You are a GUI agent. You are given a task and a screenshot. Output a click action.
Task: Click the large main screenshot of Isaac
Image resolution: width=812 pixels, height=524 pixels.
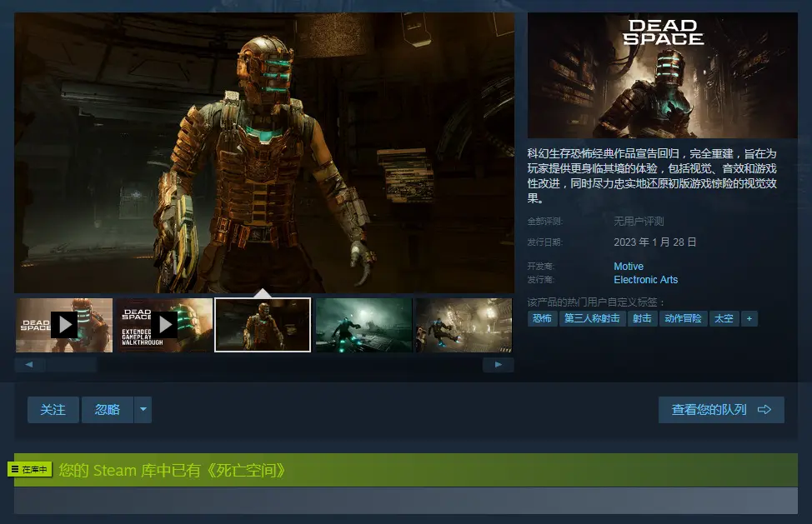[264, 152]
